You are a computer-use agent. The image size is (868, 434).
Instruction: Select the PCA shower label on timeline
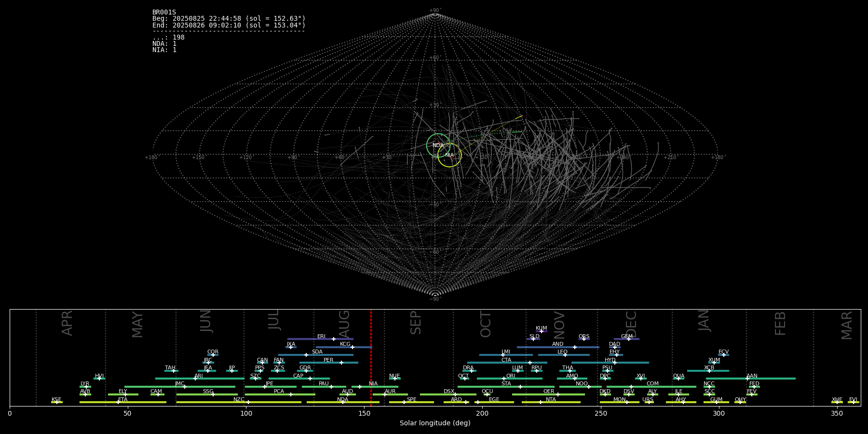(279, 392)
